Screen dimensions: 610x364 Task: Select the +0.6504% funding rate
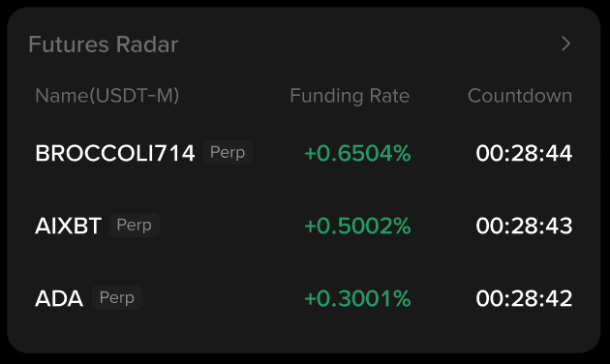[x=357, y=153]
